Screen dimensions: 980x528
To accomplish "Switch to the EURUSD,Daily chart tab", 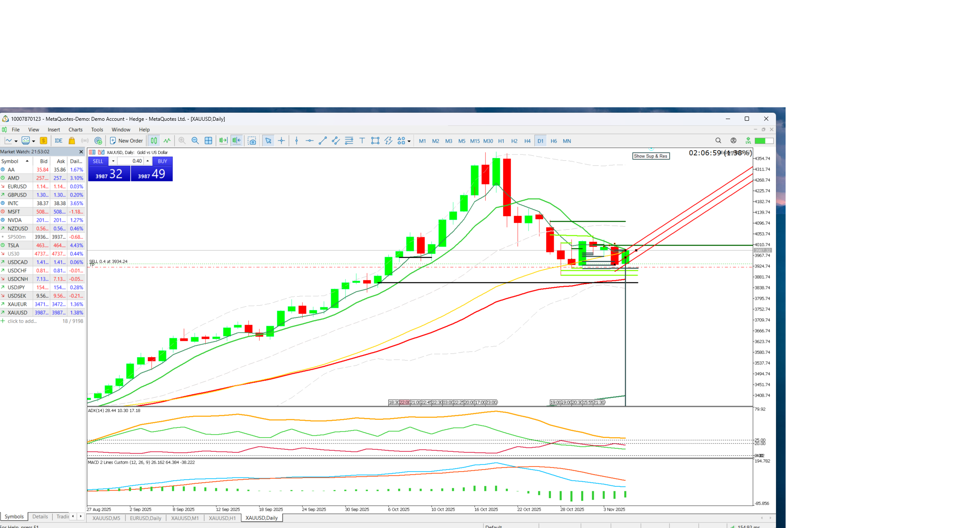I will pyautogui.click(x=145, y=518).
